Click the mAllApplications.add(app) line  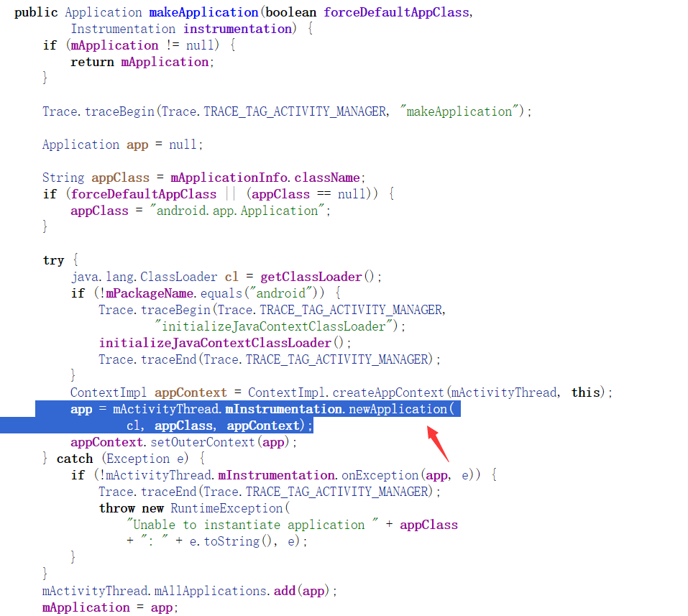(x=190, y=591)
